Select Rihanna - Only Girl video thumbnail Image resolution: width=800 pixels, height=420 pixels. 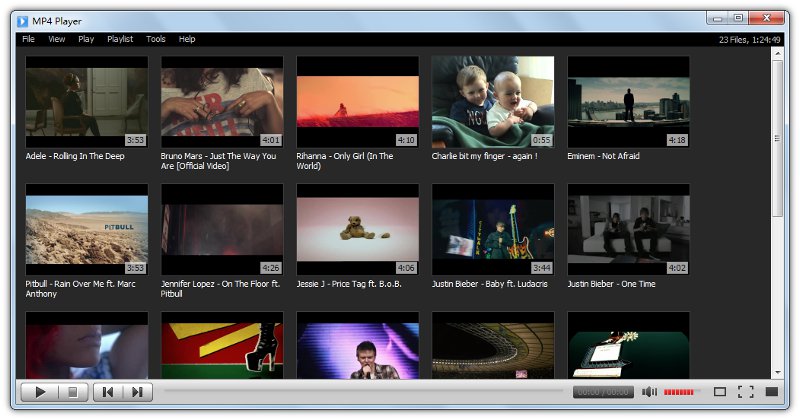click(x=358, y=102)
